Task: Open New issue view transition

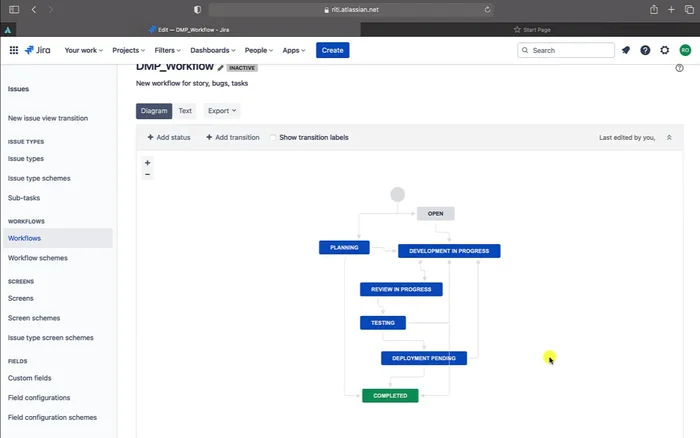Action: pos(48,118)
